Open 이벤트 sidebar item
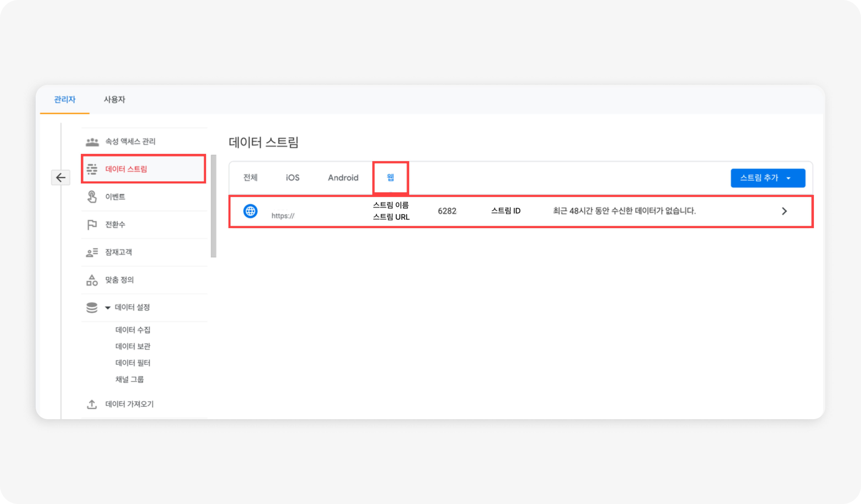The width and height of the screenshot is (861, 504). (x=144, y=197)
